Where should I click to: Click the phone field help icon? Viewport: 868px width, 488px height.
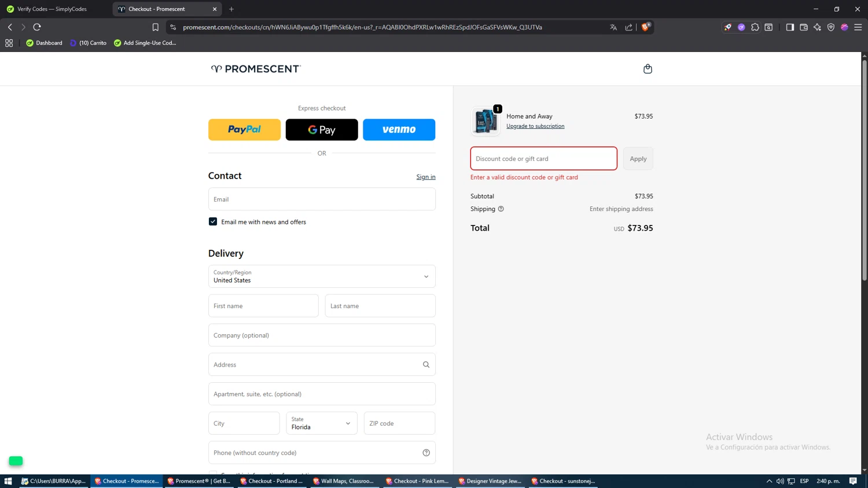coord(426,453)
